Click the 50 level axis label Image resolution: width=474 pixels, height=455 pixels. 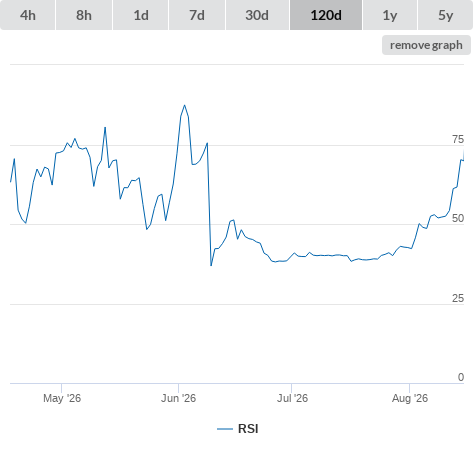[458, 218]
